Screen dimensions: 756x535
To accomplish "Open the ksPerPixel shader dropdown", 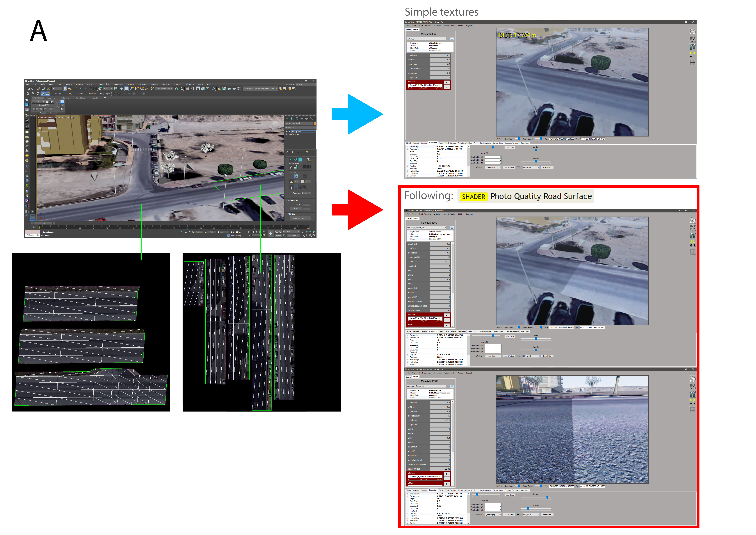I will pos(426,39).
